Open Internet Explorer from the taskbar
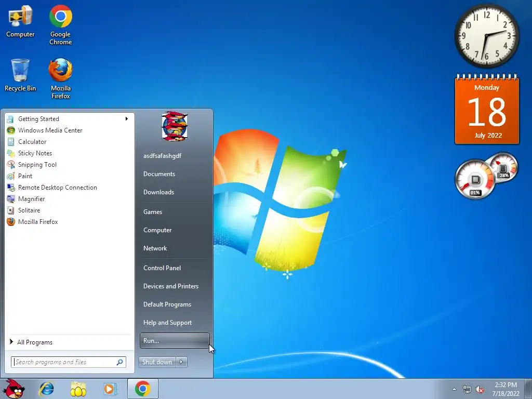This screenshot has width=532, height=399. tap(46, 389)
